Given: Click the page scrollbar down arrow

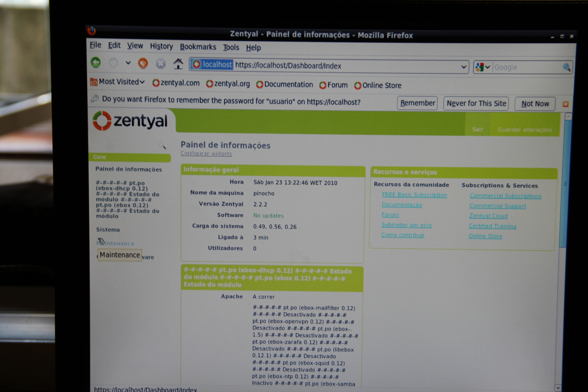Looking at the screenshot, I should (x=558, y=388).
